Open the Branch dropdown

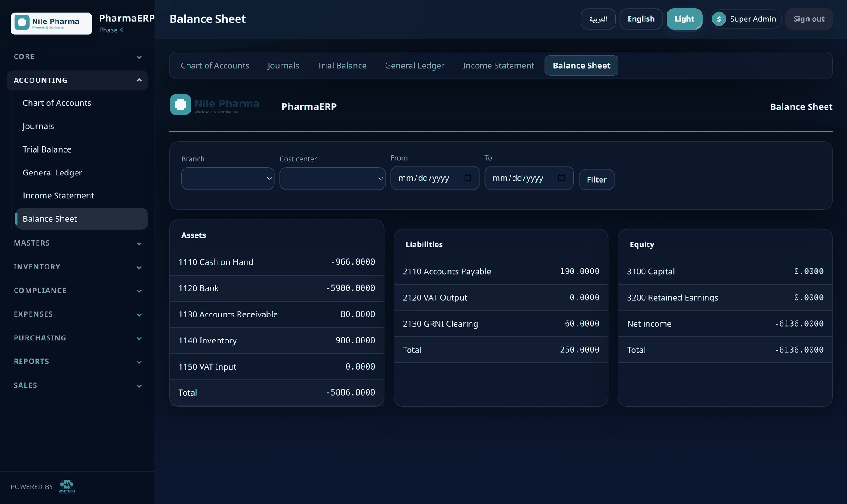(x=228, y=178)
